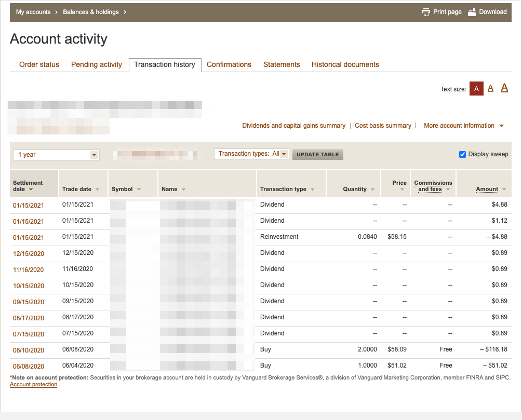Click the Account protection link
This screenshot has height=420, width=522.
(x=33, y=385)
